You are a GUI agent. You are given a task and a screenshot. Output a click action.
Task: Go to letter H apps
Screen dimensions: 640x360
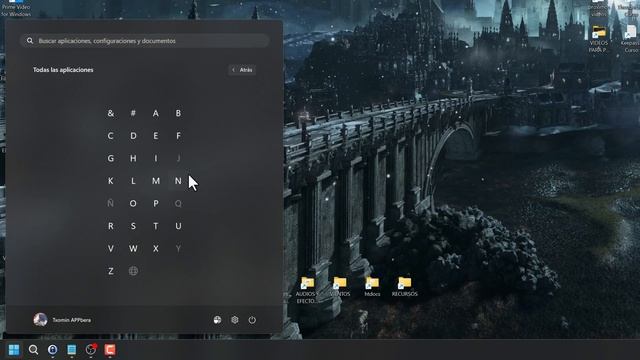133,158
